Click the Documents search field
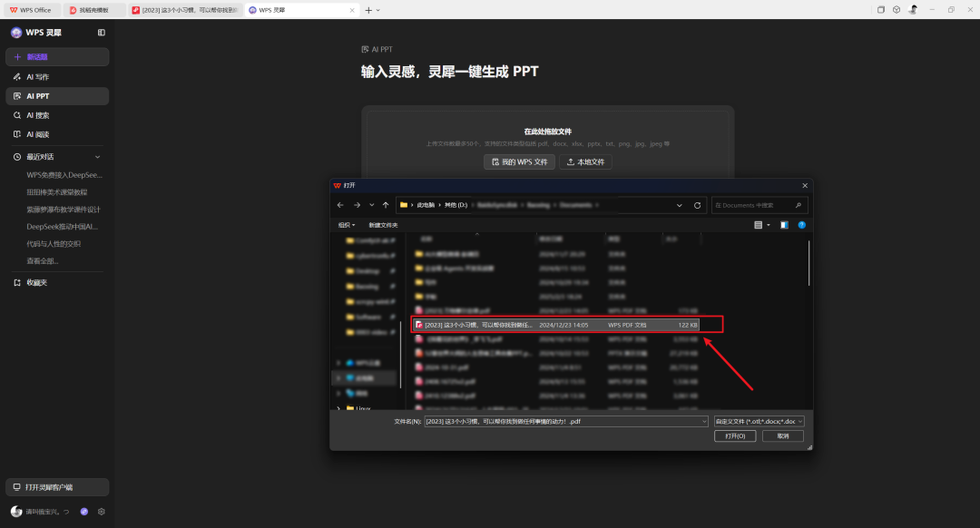The image size is (980, 528). tap(759, 205)
